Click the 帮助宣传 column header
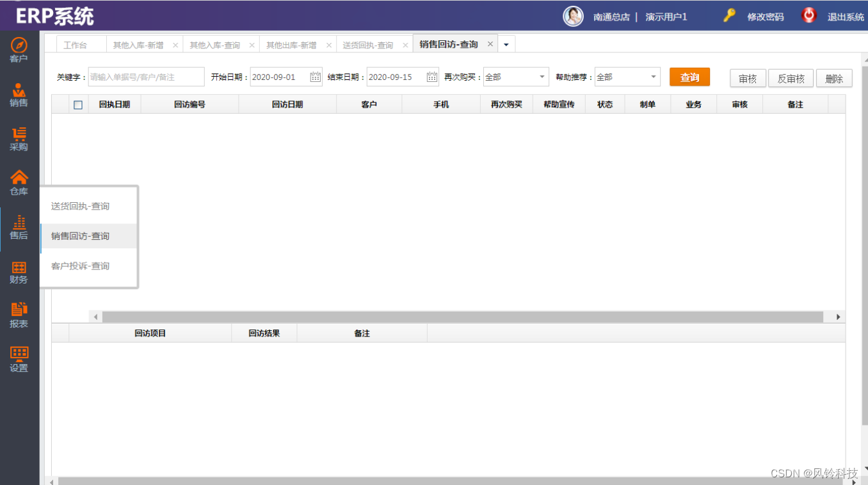Screen dimensions: 868x485 tap(559, 104)
